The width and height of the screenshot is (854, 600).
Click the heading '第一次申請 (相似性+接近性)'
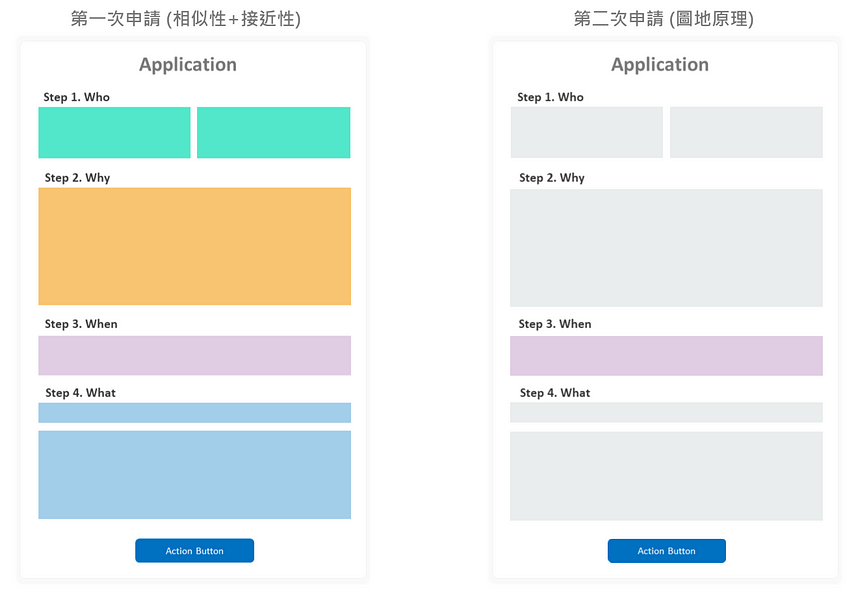coord(186,19)
